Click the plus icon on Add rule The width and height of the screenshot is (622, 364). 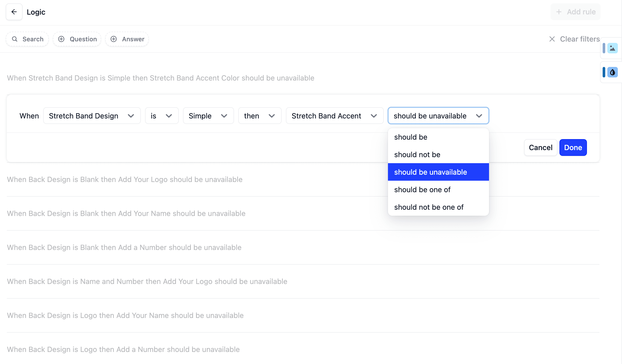point(559,12)
